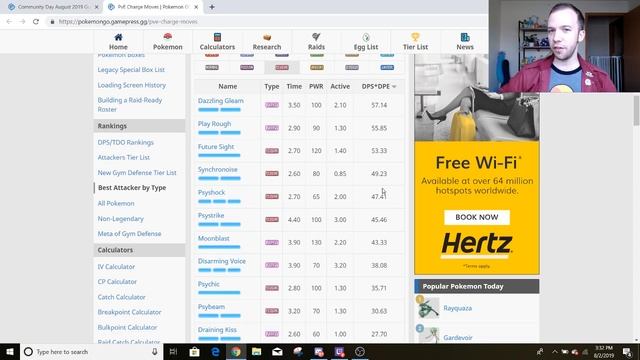Sort table by Type column
Image resolution: width=640 pixels, height=360 pixels.
[x=271, y=86]
